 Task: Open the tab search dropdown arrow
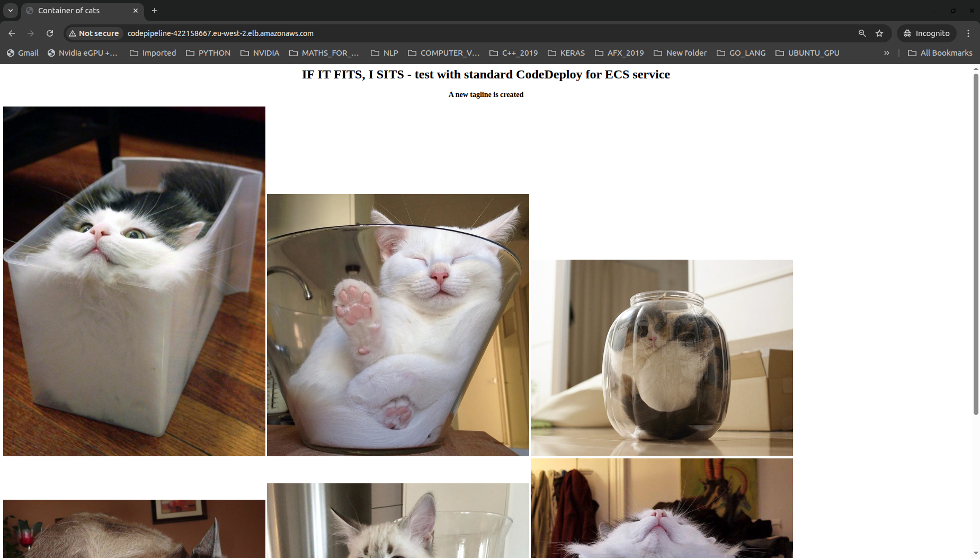pos(10,11)
